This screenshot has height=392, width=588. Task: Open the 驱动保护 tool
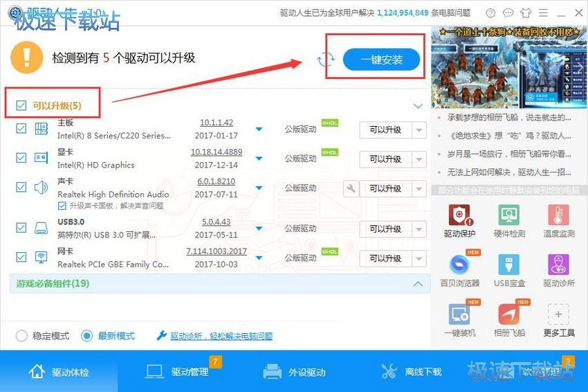[459, 221]
